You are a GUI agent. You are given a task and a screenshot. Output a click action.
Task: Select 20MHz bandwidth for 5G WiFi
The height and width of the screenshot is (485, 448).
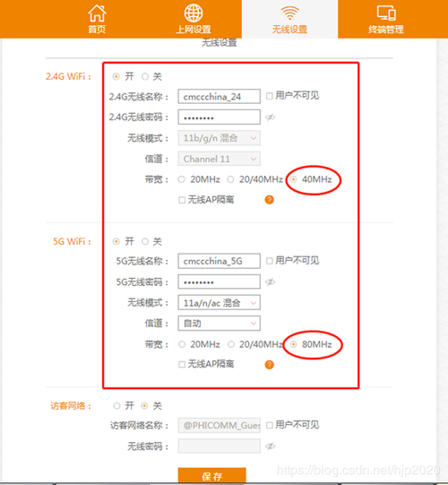tap(182, 344)
